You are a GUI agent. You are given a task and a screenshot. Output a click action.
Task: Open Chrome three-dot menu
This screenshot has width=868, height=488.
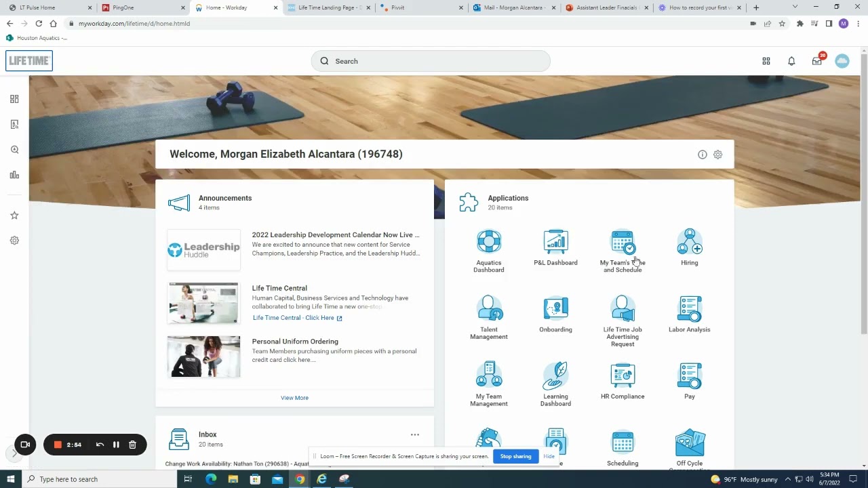857,23
